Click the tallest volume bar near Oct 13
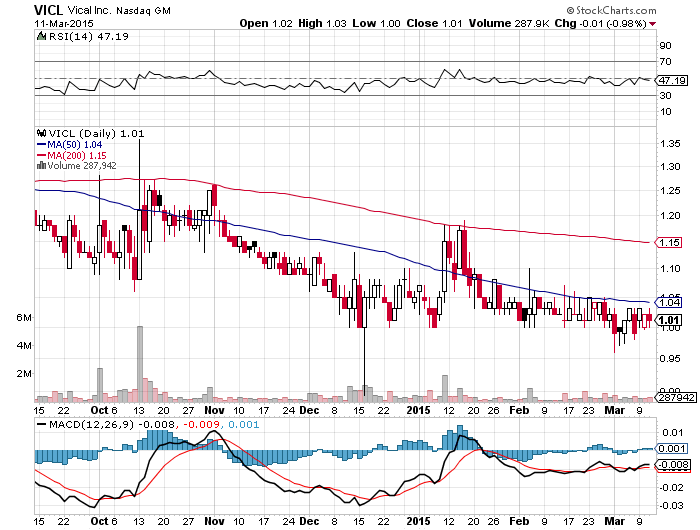The image size is (700, 530). pos(139,364)
